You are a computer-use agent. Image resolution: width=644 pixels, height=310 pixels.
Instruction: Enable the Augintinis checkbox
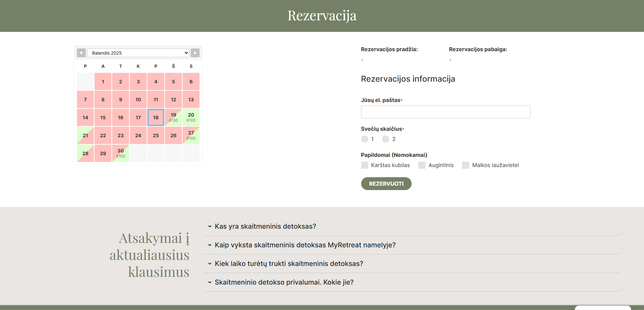tap(422, 165)
